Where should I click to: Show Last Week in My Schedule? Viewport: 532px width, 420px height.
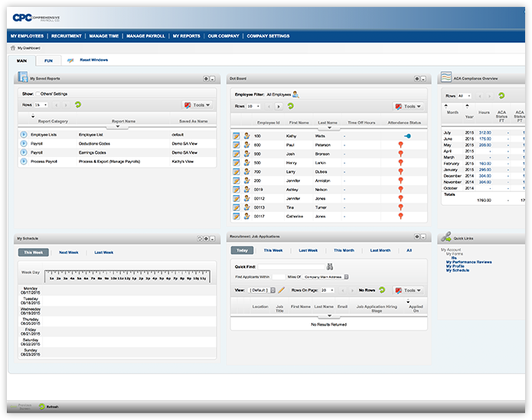pyautogui.click(x=104, y=252)
